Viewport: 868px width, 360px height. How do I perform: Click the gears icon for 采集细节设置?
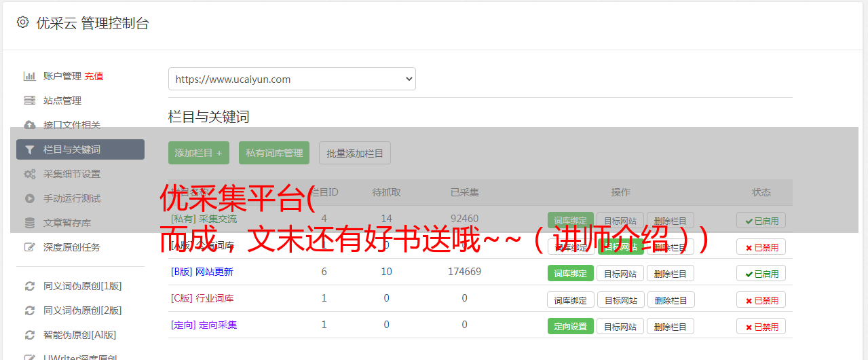[29, 174]
